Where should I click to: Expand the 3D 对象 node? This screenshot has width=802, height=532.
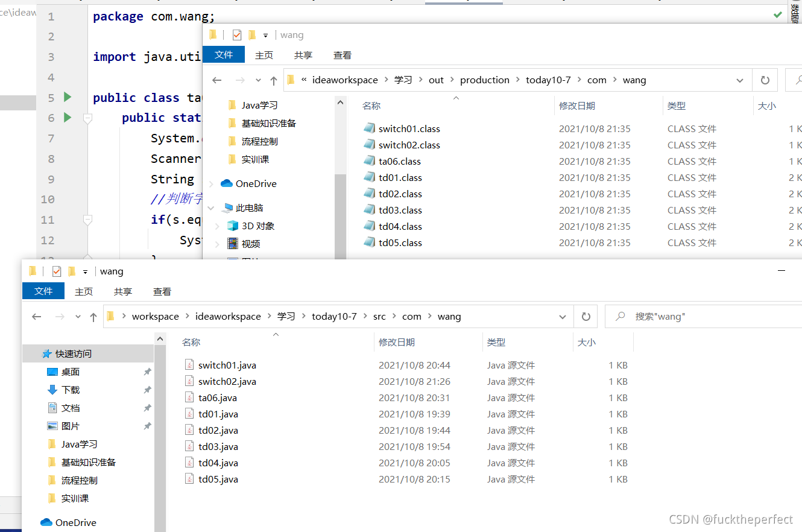point(218,226)
